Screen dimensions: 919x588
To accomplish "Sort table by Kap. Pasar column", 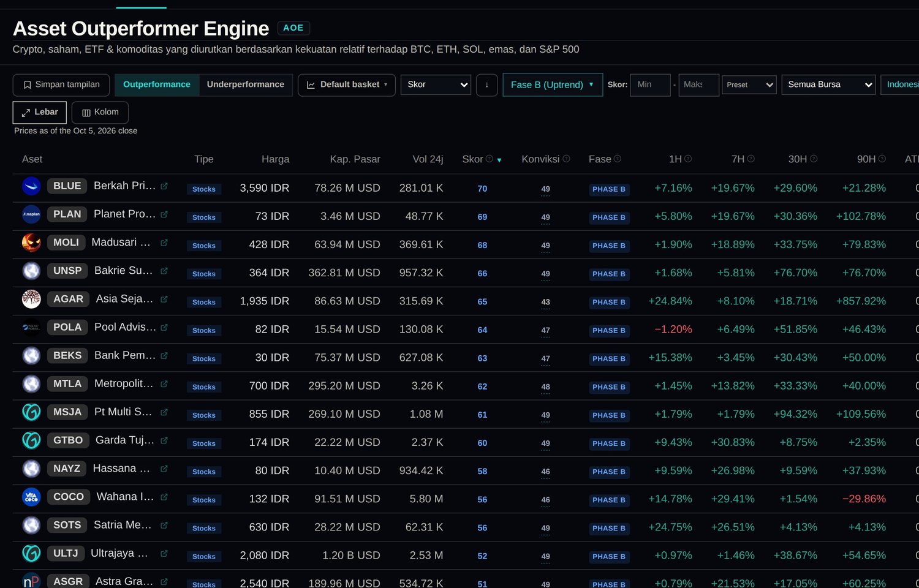I will tap(355, 159).
